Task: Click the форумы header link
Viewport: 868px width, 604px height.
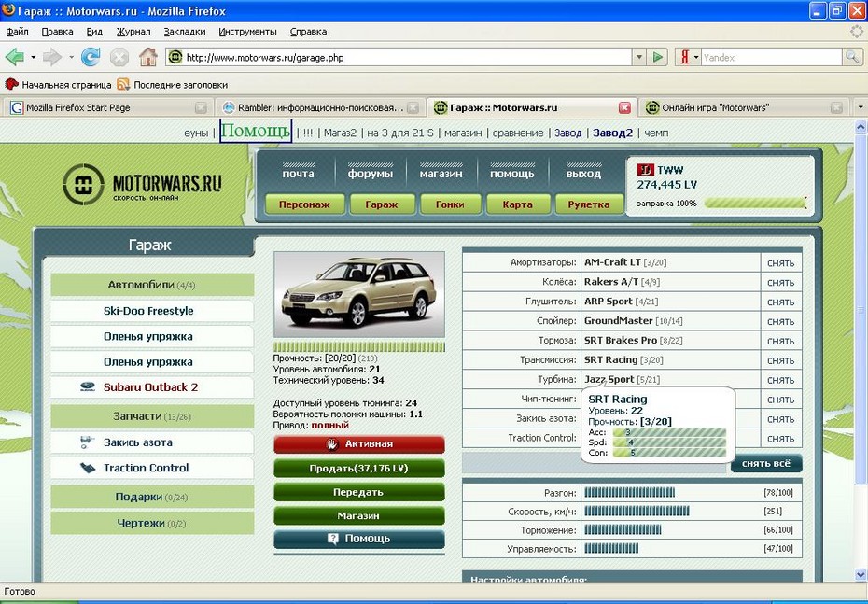Action: point(371,174)
